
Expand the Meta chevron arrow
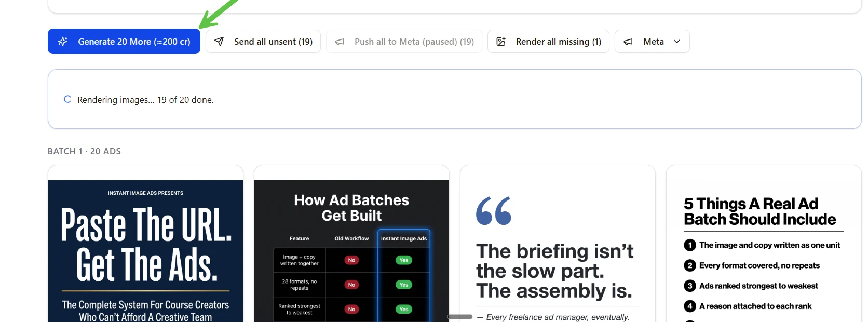pos(677,42)
